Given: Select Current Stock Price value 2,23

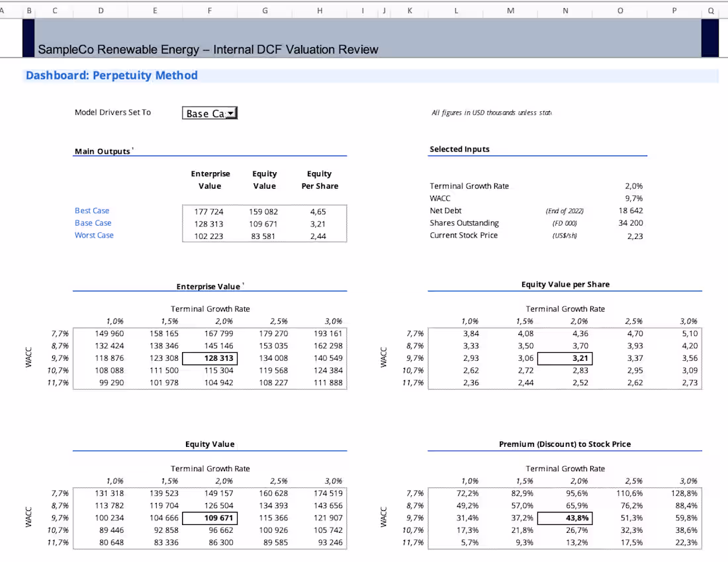Looking at the screenshot, I should [635, 236].
